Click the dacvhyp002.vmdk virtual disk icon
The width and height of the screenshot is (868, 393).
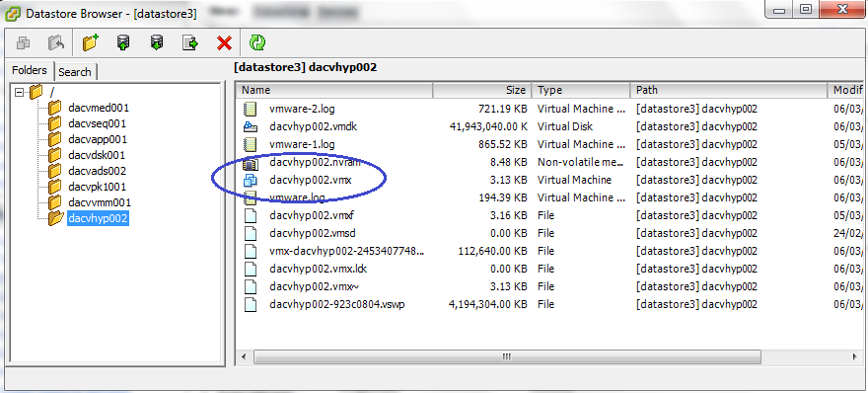click(251, 126)
